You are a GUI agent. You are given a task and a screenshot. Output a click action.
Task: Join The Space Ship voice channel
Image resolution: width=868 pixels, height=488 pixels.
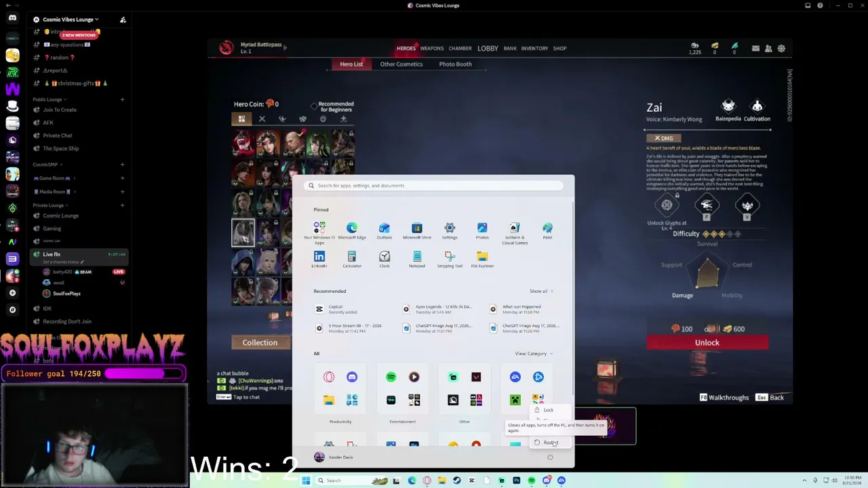coord(61,148)
